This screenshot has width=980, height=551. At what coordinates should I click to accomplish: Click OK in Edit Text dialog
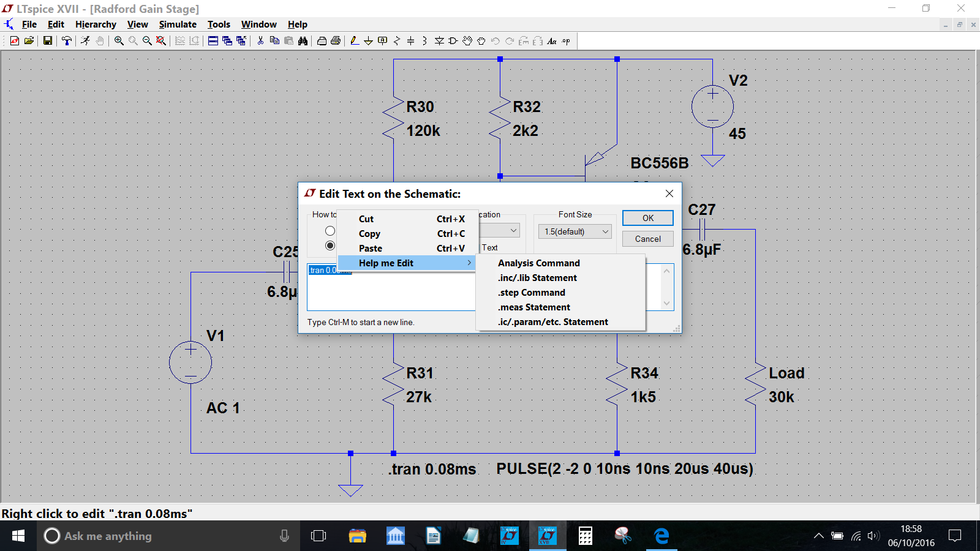point(648,218)
